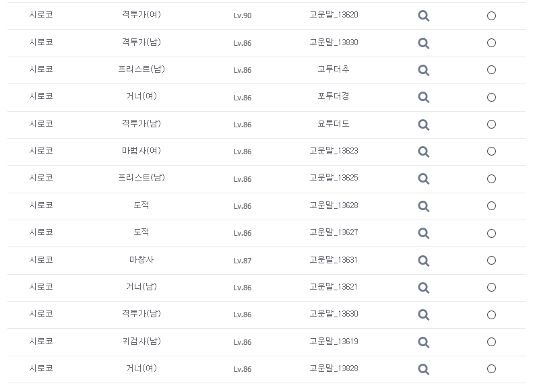Viewport: 535px width, 392px height.
Task: Open search icon for 고운말_13830 row
Action: pyautogui.click(x=424, y=43)
